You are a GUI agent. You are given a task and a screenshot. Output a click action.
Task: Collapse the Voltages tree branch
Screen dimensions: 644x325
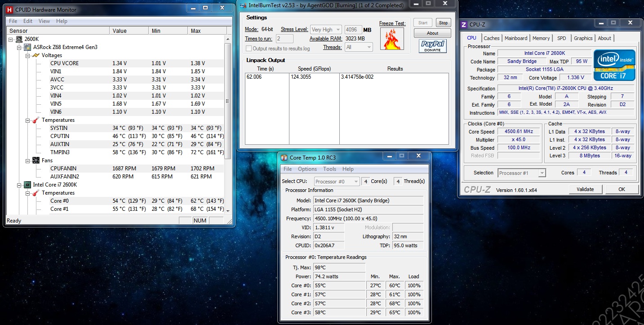[27, 55]
